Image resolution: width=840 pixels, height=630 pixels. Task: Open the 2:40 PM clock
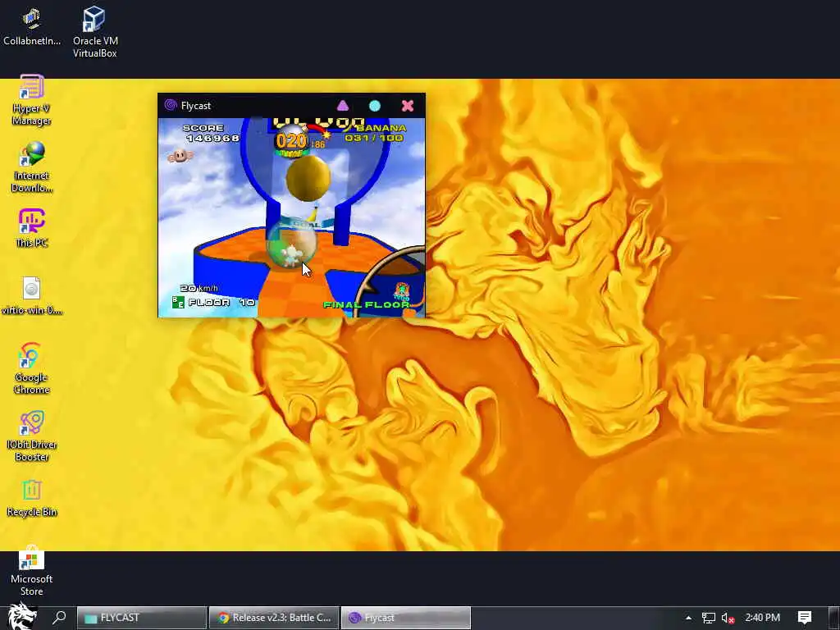(762, 618)
